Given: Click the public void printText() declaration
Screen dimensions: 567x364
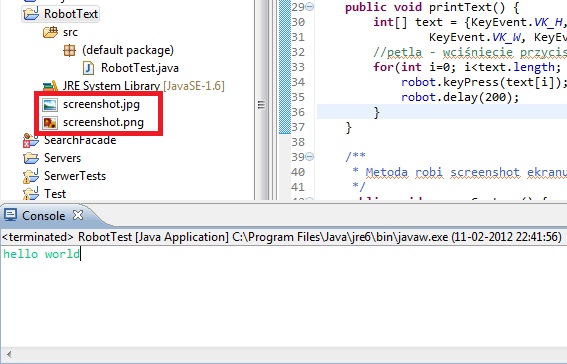Looking at the screenshot, I should 432,7.
